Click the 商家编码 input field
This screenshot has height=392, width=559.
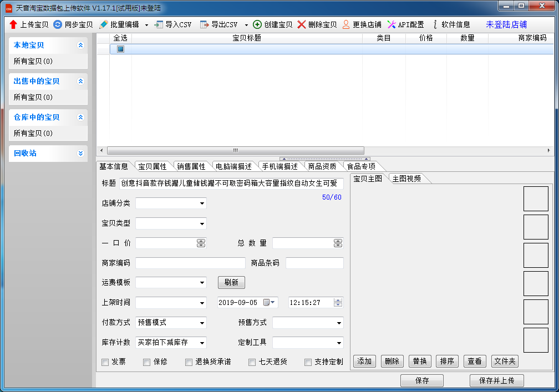pos(190,263)
